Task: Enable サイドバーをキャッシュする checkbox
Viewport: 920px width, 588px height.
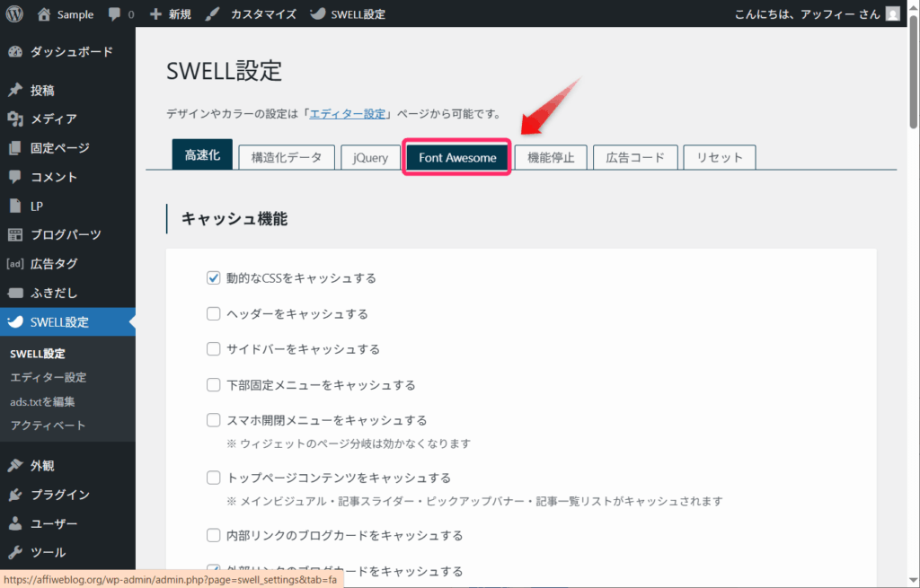Action: click(x=214, y=349)
